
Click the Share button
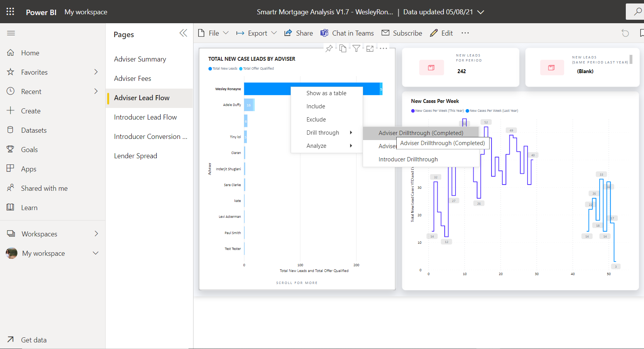pos(298,33)
